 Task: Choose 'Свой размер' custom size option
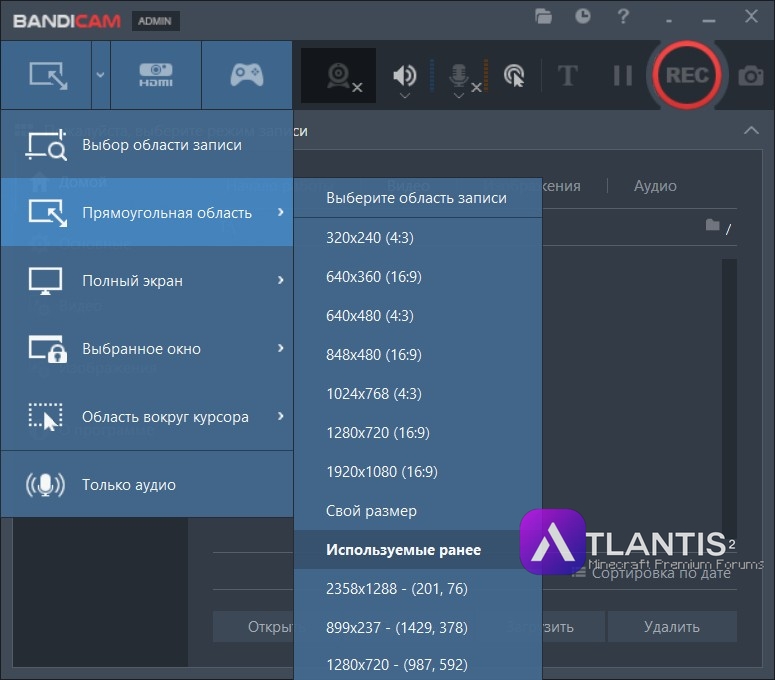pyautogui.click(x=418, y=511)
